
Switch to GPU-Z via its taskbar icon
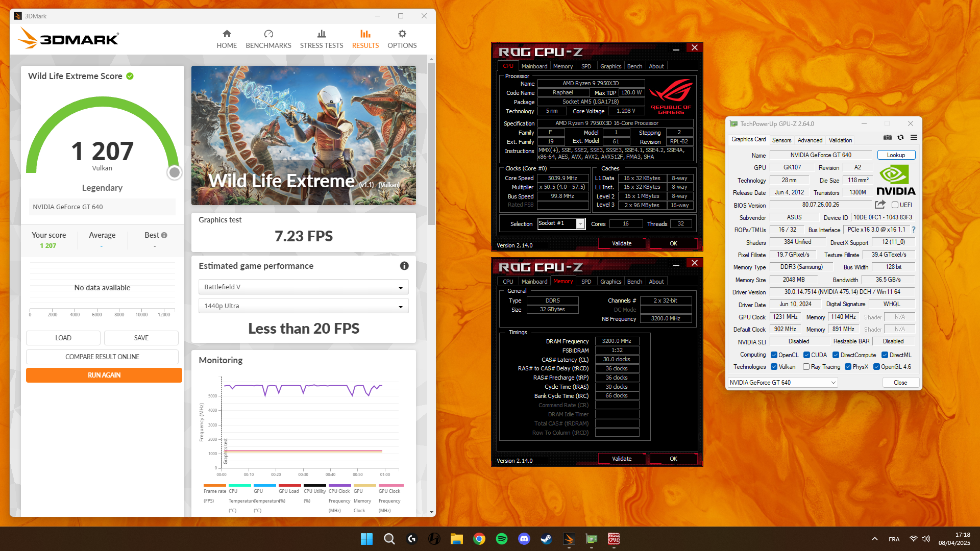[592, 539]
